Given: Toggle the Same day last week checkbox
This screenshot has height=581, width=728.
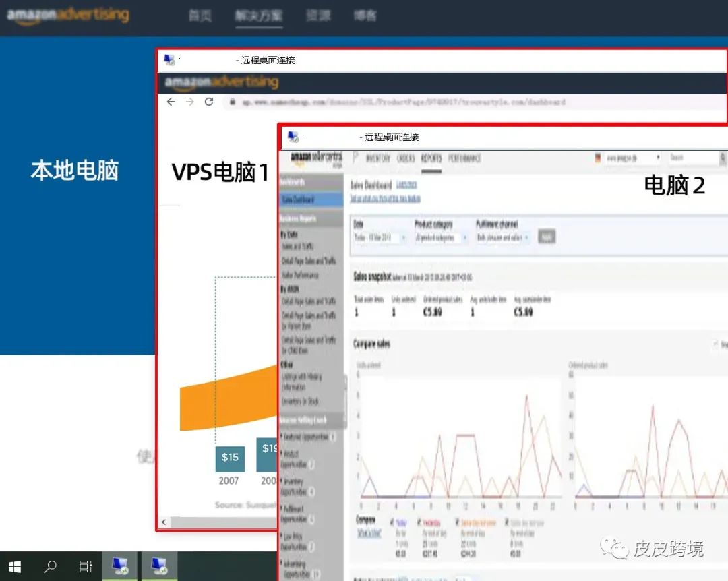Looking at the screenshot, I should pyautogui.click(x=457, y=522).
